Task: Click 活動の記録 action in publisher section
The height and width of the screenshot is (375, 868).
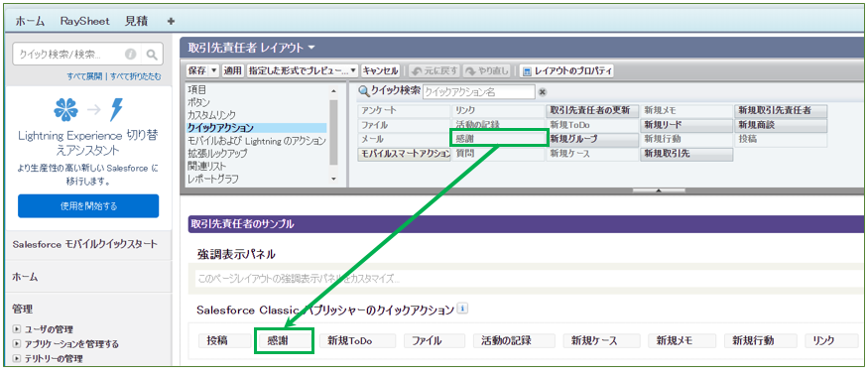Action: coord(515,340)
